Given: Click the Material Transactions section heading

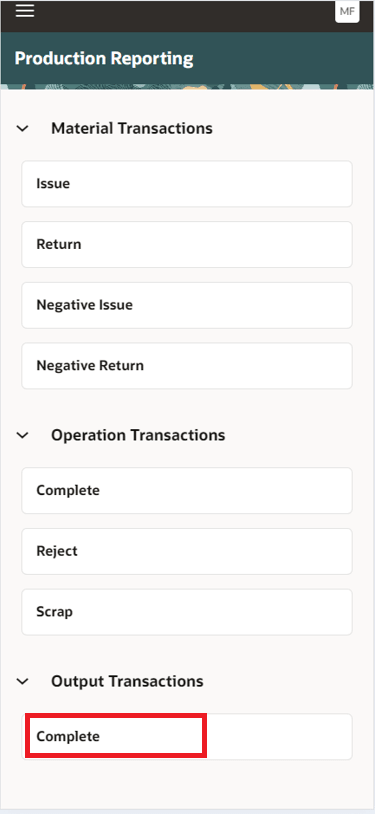Looking at the screenshot, I should tap(132, 128).
